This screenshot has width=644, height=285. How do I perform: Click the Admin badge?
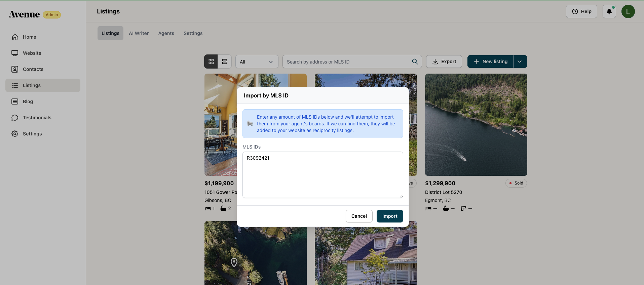click(52, 15)
